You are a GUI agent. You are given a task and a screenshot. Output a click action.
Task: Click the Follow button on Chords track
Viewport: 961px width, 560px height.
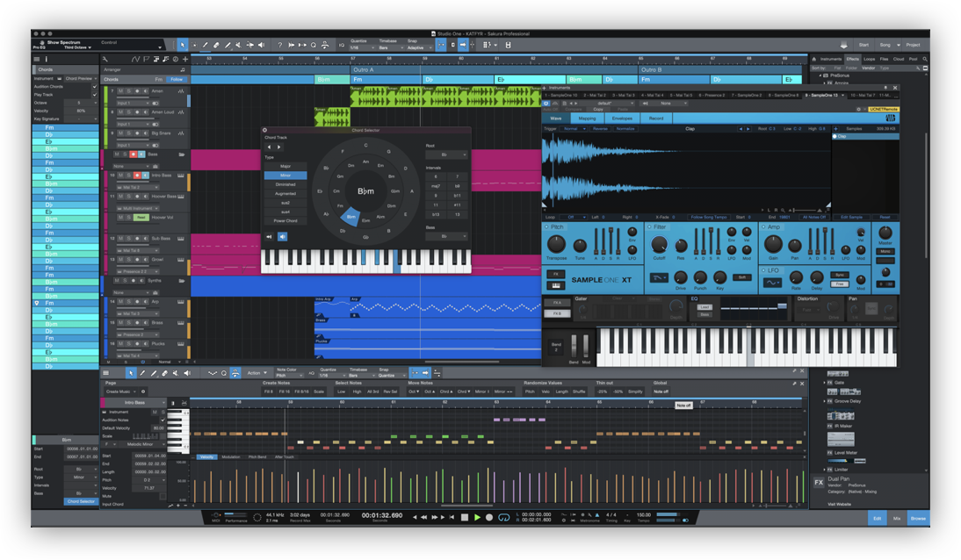(177, 80)
